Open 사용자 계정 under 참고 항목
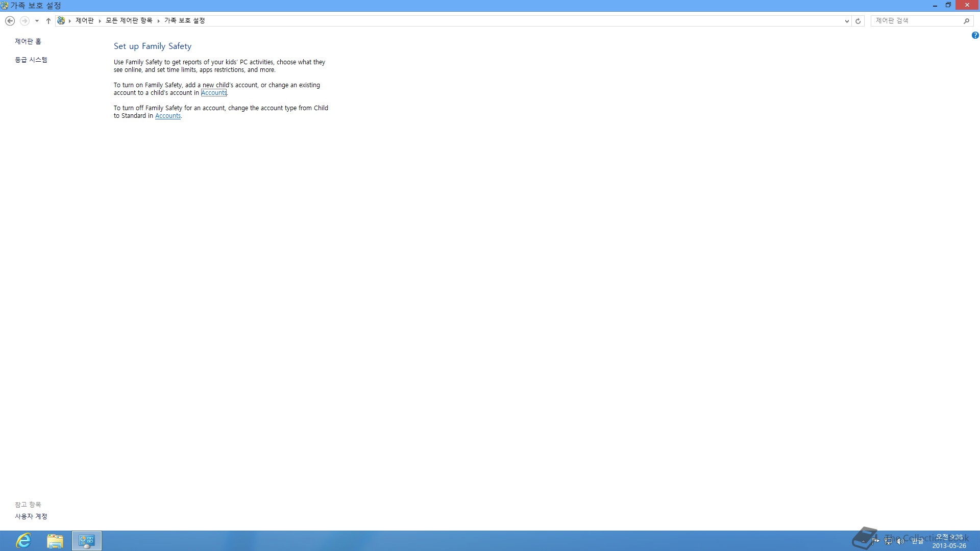This screenshot has height=551, width=980. tap(31, 516)
